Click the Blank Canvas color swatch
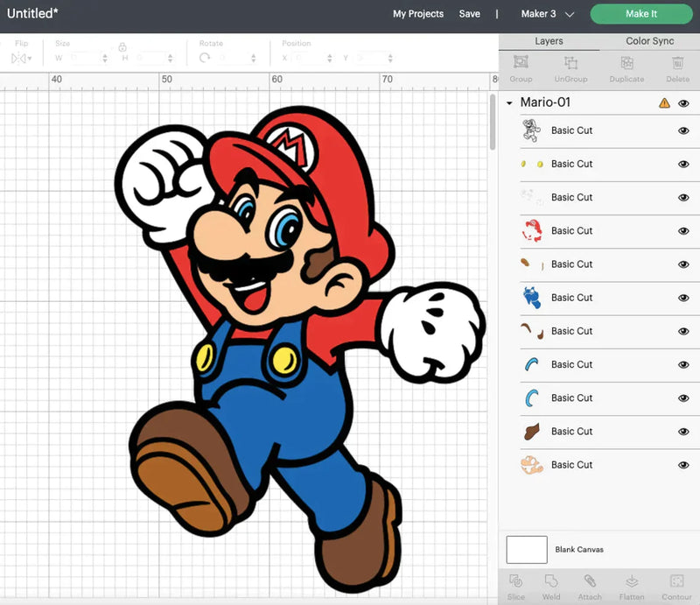The image size is (700, 605). click(527, 550)
